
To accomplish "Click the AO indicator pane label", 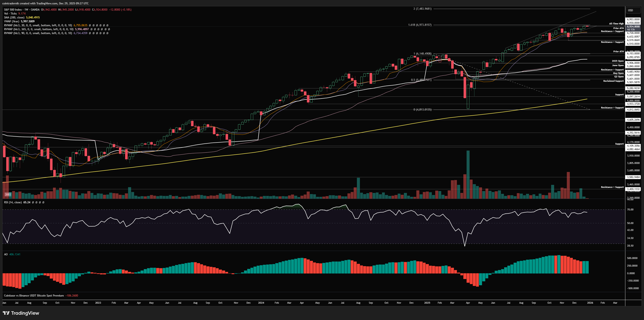I will click(6, 254).
